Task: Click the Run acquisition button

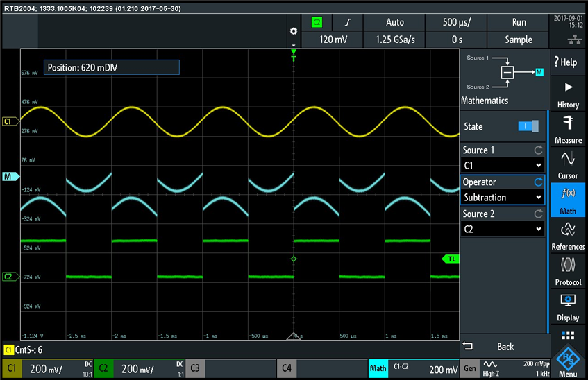Action: pos(519,22)
